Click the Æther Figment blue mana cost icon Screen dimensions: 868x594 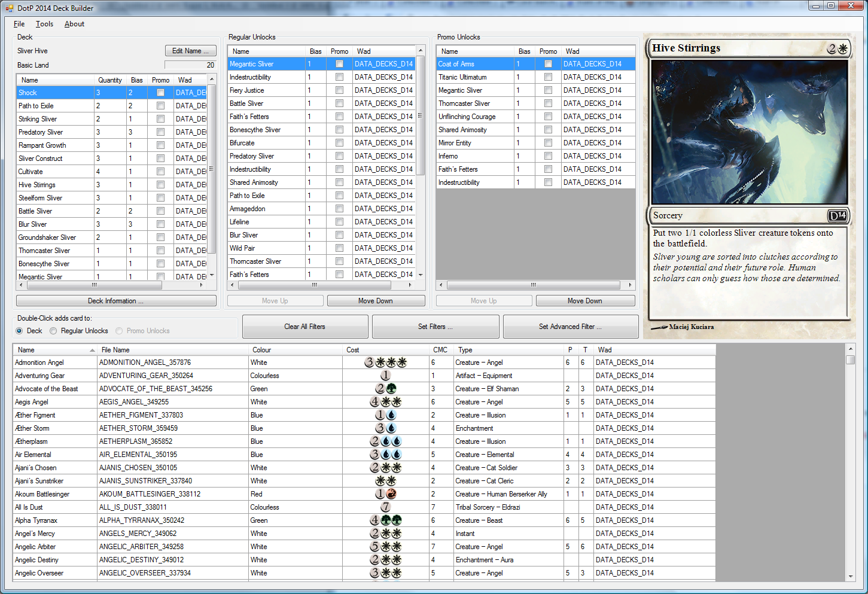(391, 415)
